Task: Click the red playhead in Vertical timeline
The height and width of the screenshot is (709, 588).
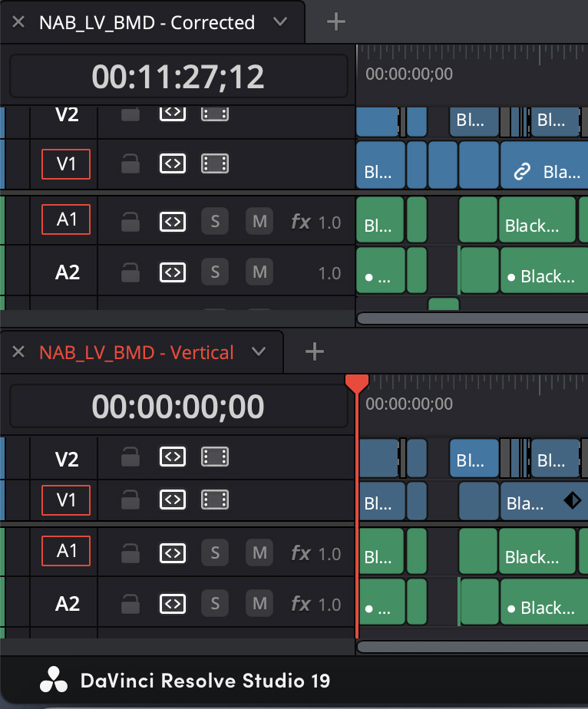Action: [357, 384]
